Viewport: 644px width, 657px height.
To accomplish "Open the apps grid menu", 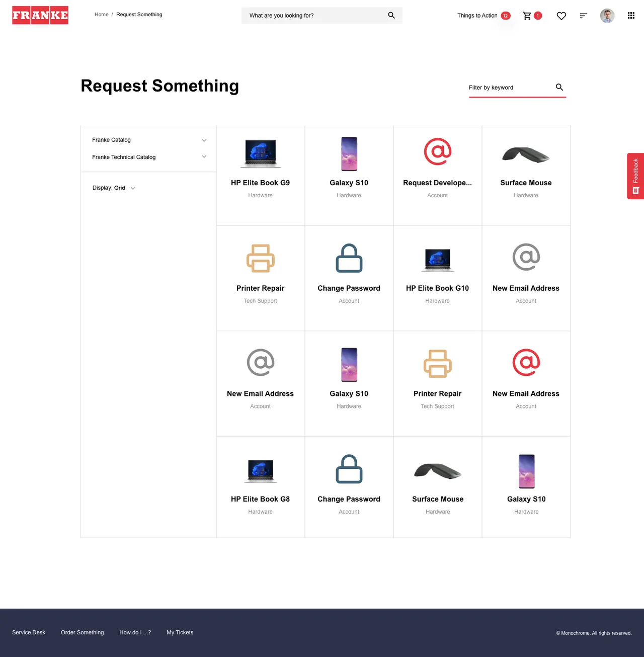I will coord(631,16).
